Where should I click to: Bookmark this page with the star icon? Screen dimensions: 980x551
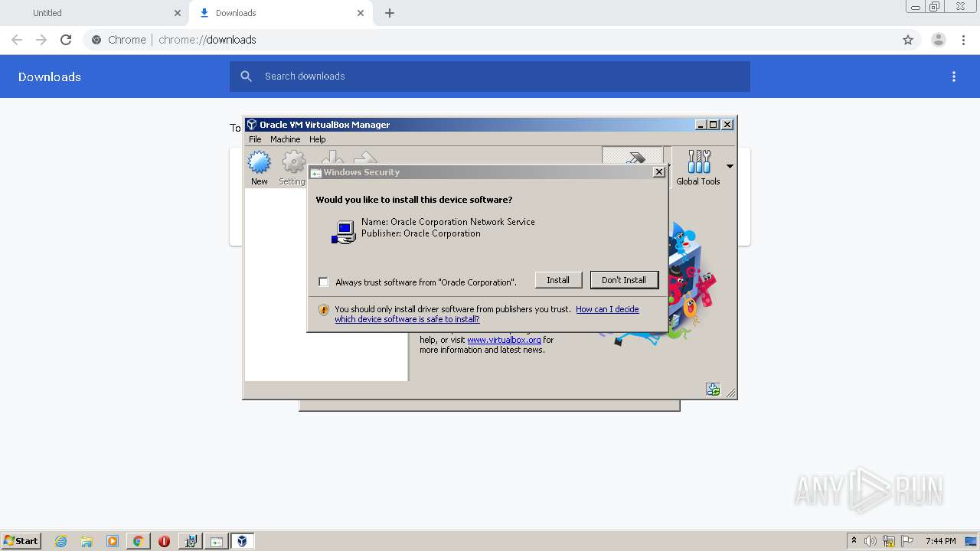point(908,40)
